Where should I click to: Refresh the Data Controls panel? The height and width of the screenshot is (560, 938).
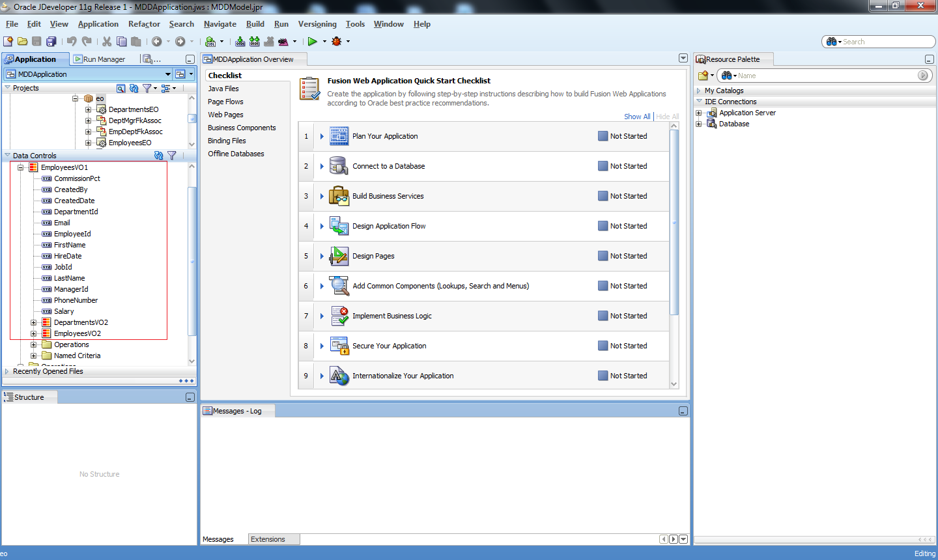coord(158,156)
